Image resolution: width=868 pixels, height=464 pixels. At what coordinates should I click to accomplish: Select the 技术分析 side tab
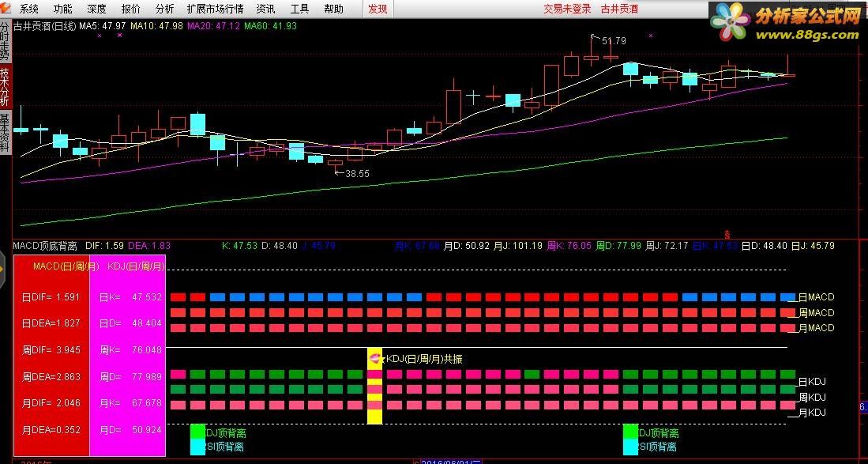[x=5, y=86]
